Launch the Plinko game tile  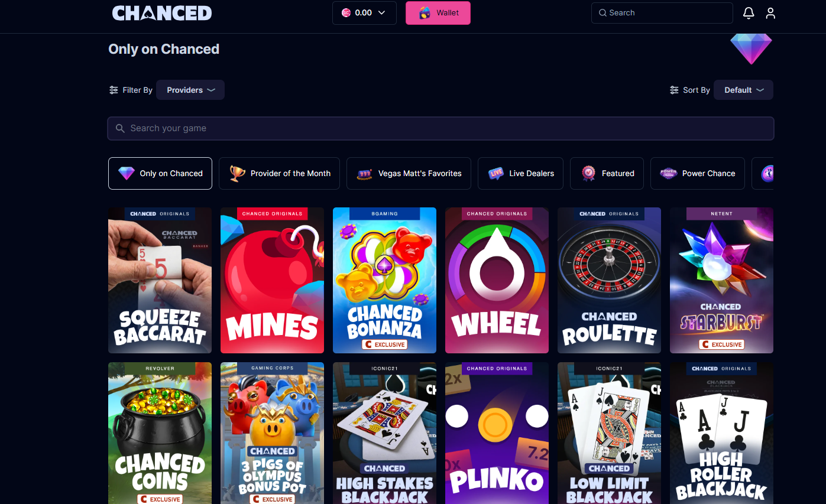pos(497,433)
